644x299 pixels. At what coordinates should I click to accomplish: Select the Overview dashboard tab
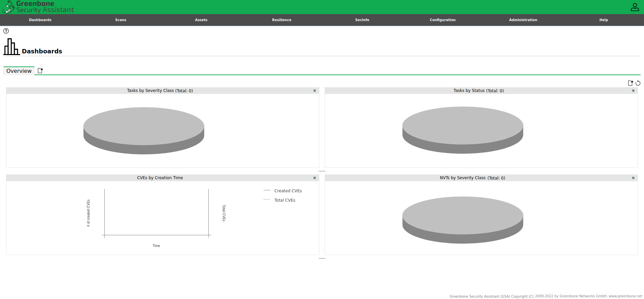[x=19, y=71]
